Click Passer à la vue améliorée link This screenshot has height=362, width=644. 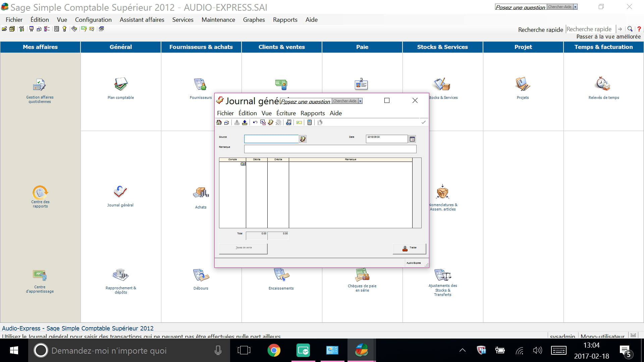(608, 37)
